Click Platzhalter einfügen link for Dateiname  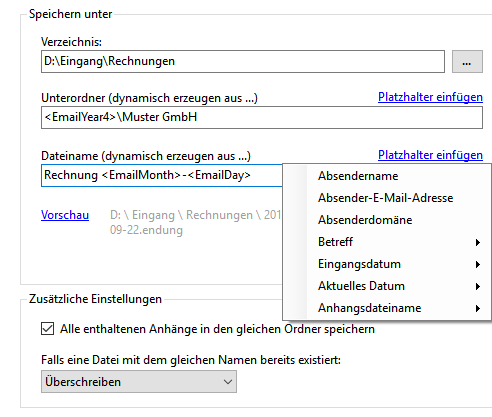tap(430, 155)
